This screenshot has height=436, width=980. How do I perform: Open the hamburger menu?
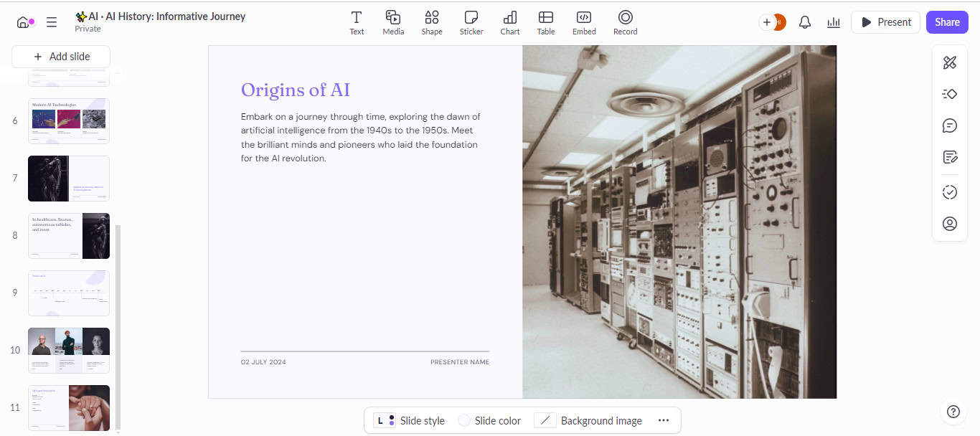point(52,22)
